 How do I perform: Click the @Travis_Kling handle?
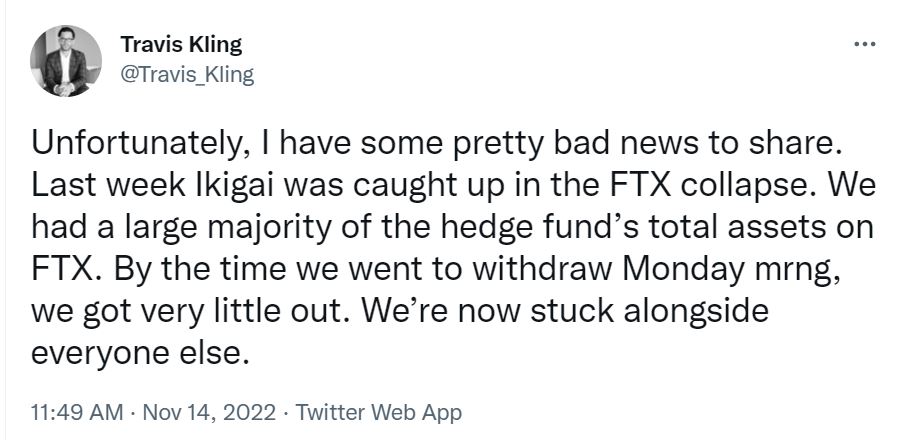(x=187, y=74)
